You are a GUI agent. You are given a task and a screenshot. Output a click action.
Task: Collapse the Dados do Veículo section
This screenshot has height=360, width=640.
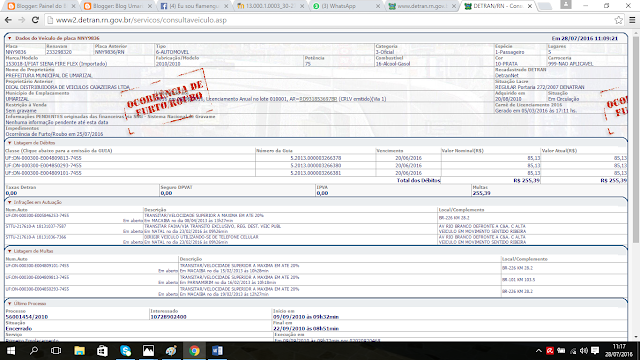pyautogui.click(x=9, y=38)
